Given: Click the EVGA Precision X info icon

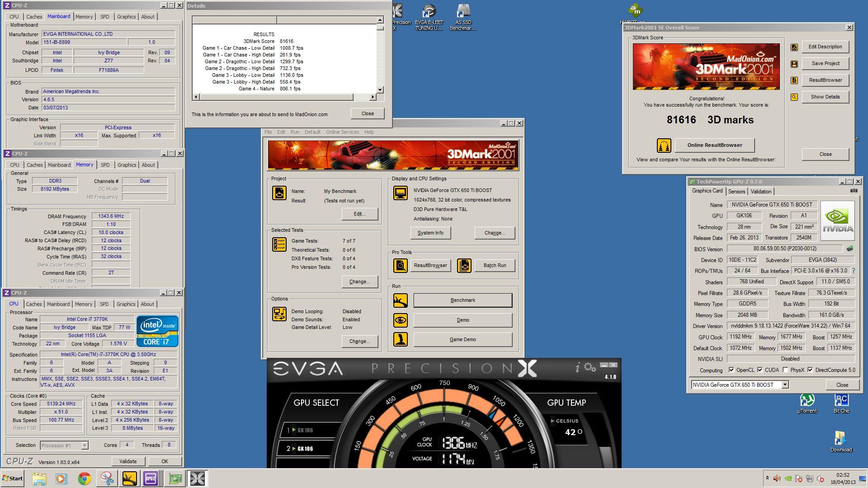Looking at the screenshot, I should 577,368.
